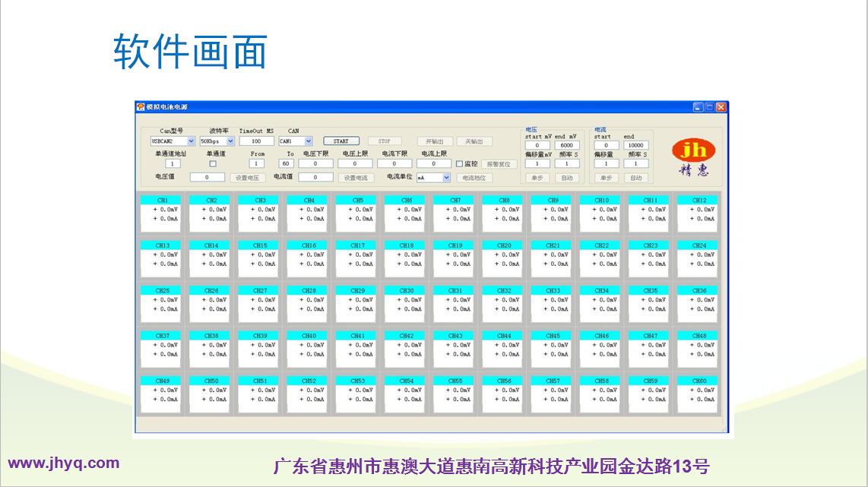Open the Can型号 dropdown showing USBCAN2

pos(191,141)
